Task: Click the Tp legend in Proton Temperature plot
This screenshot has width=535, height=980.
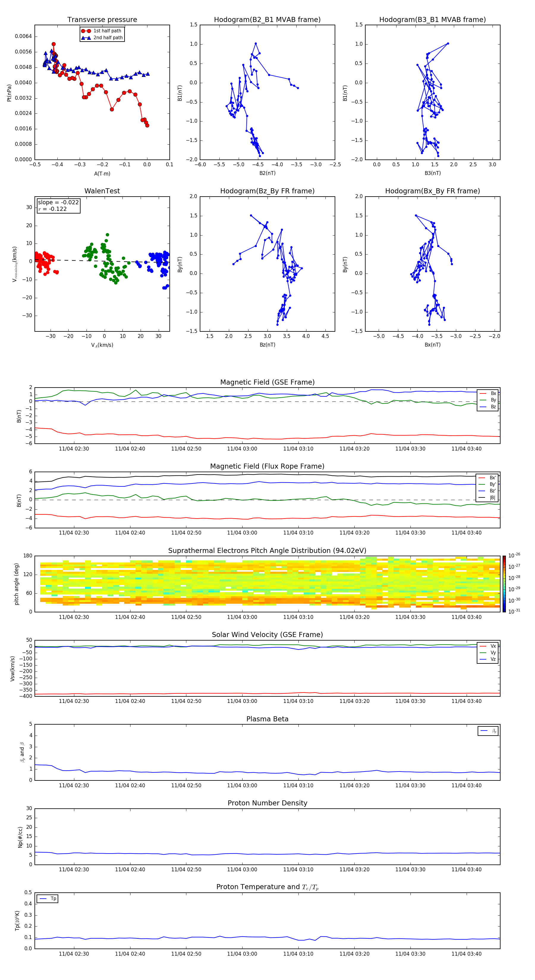Action: (x=48, y=899)
